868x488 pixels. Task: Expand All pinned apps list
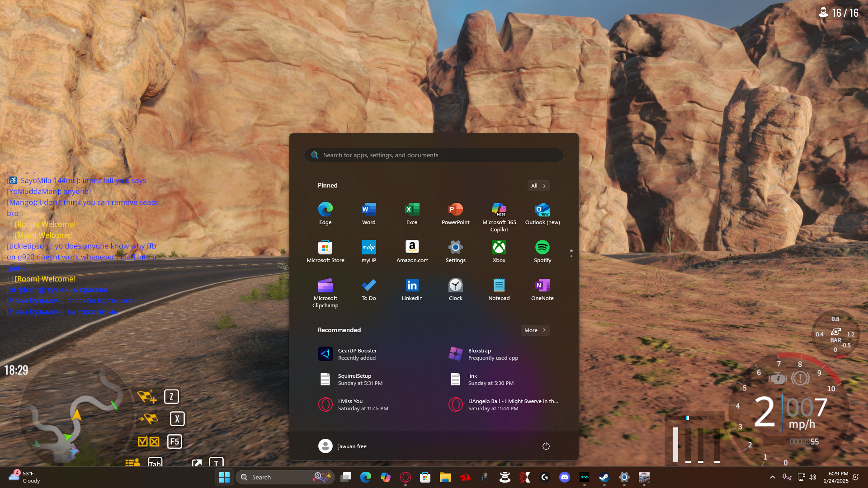538,186
